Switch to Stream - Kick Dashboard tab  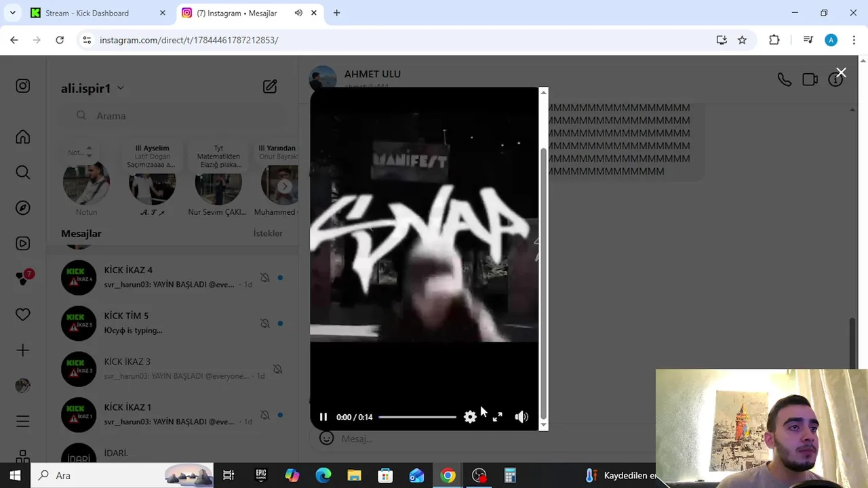(97, 13)
